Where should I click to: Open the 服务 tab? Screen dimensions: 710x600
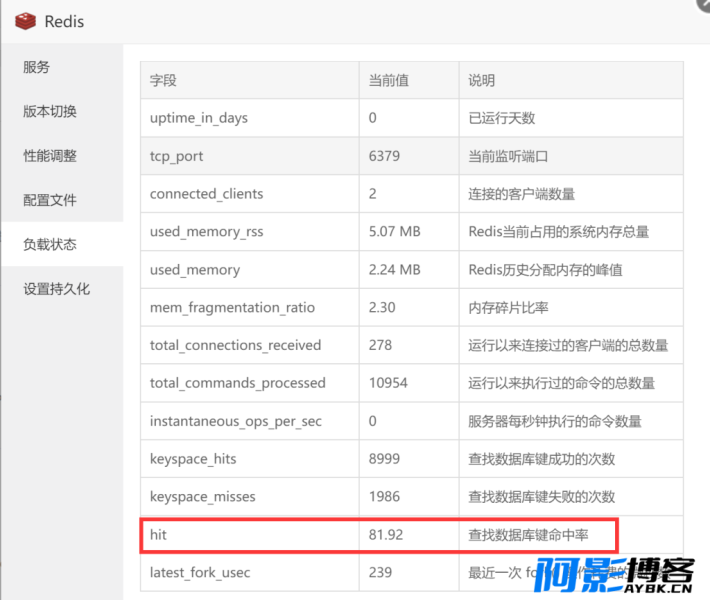coord(37,67)
